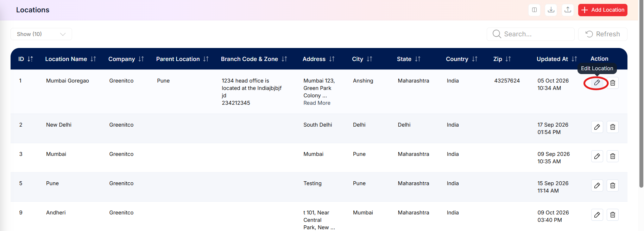Delete the Andheri location
The width and height of the screenshot is (644, 231).
pos(613,215)
